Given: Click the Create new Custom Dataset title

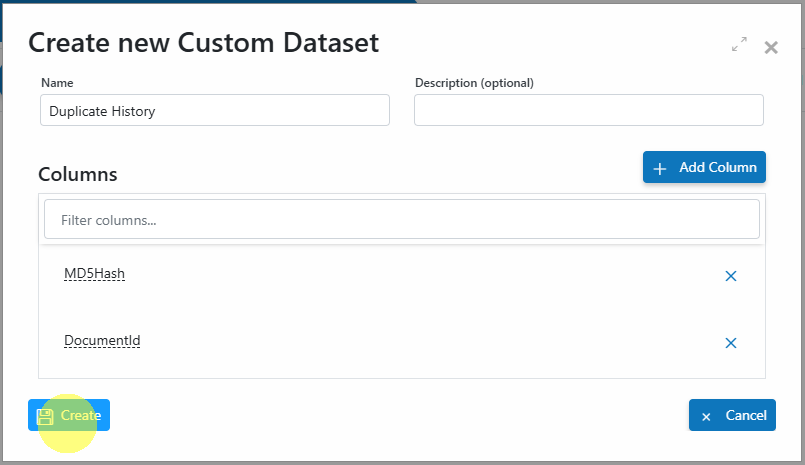Looking at the screenshot, I should pos(203,43).
